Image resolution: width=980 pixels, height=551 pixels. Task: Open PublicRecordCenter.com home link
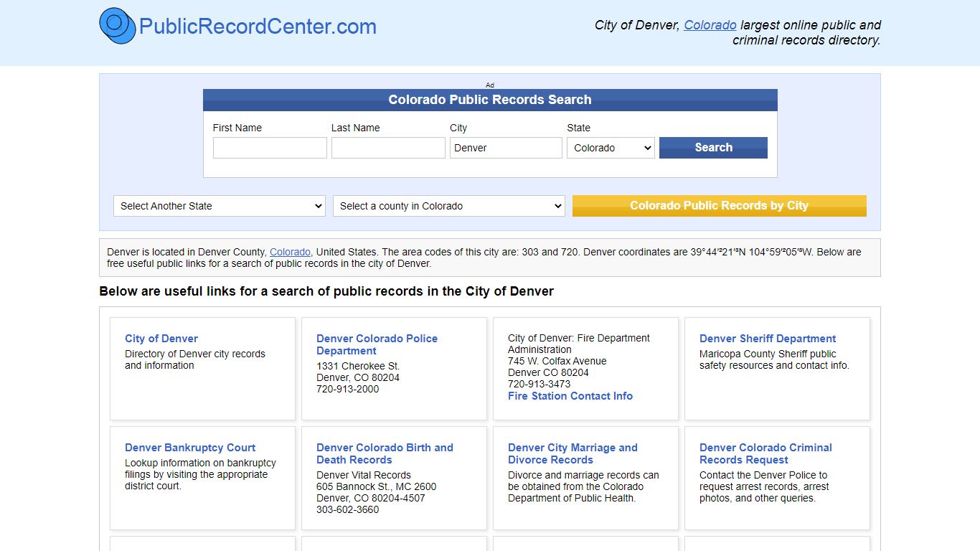(x=258, y=27)
